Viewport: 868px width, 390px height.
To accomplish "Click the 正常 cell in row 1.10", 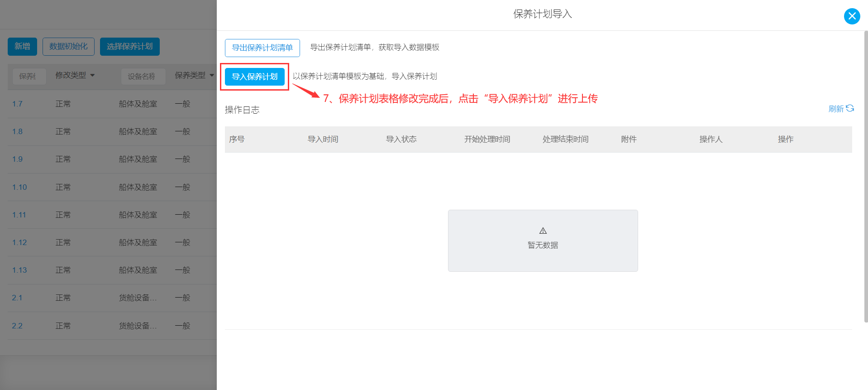I will 63,188.
